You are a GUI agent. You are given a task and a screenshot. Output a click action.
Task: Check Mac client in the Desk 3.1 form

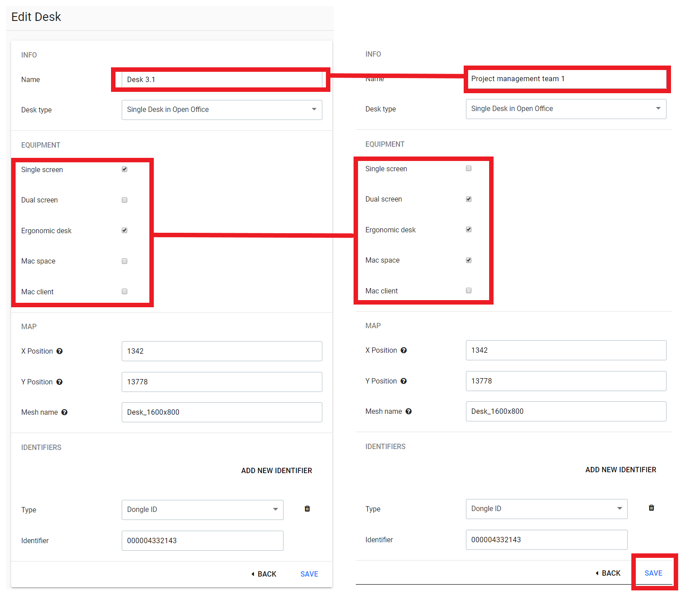coord(124,292)
